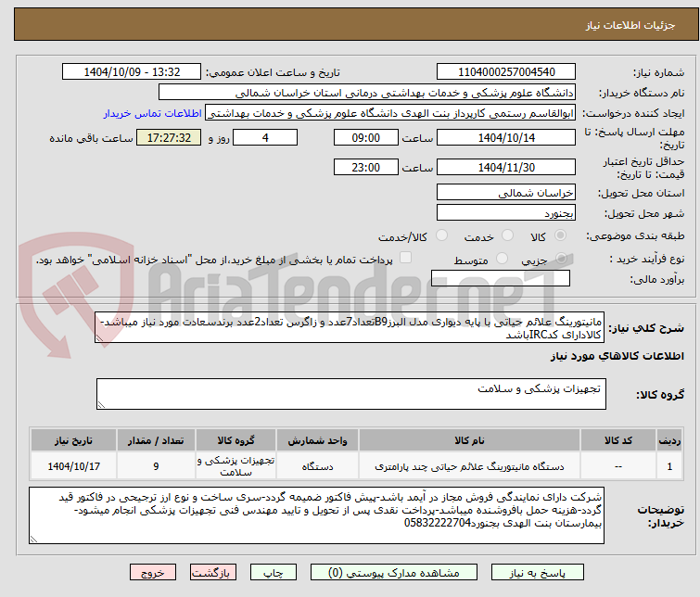Click the need date cell 1404/10/17
The height and width of the screenshot is (597, 700).
pos(73,466)
